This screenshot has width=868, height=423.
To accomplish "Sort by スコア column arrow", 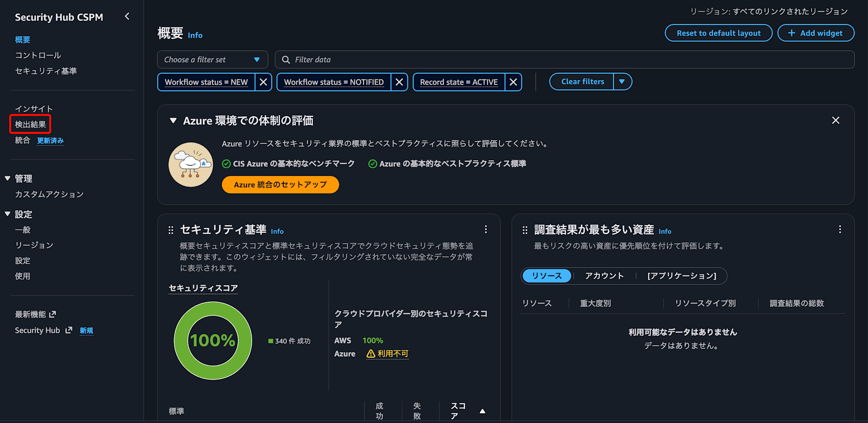I will coord(482,411).
